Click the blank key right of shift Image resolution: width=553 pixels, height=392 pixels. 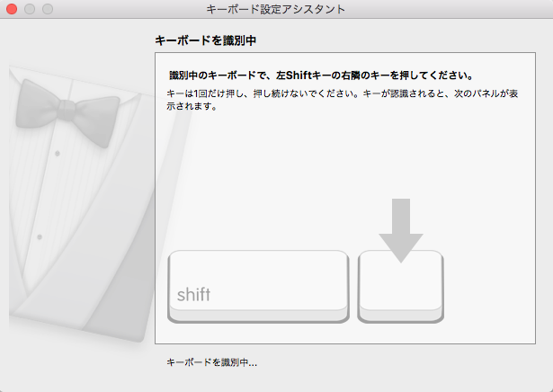[x=401, y=287]
